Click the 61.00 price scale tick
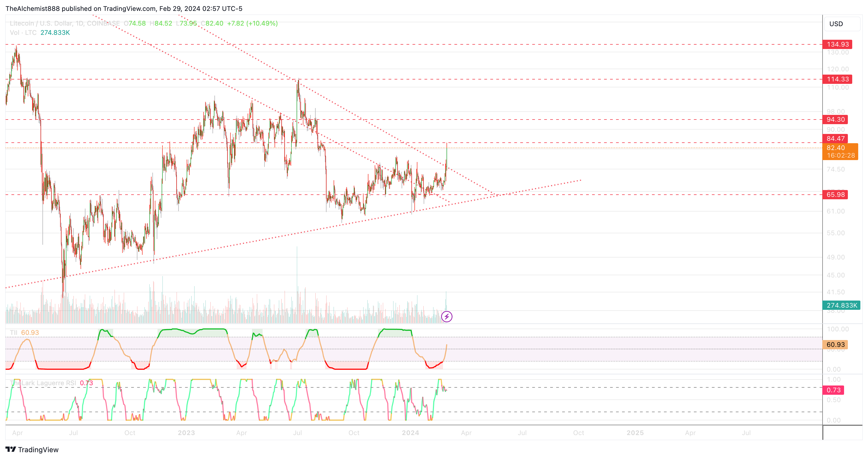868x459 pixels. tap(836, 212)
